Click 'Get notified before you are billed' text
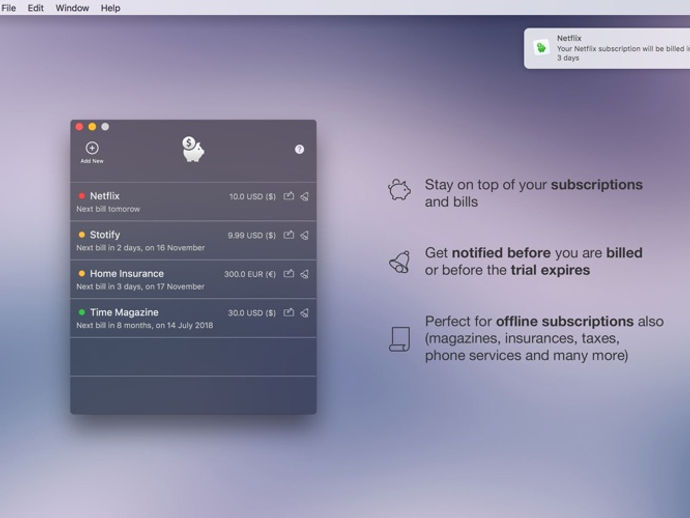Viewport: 690px width, 518px height. [533, 253]
